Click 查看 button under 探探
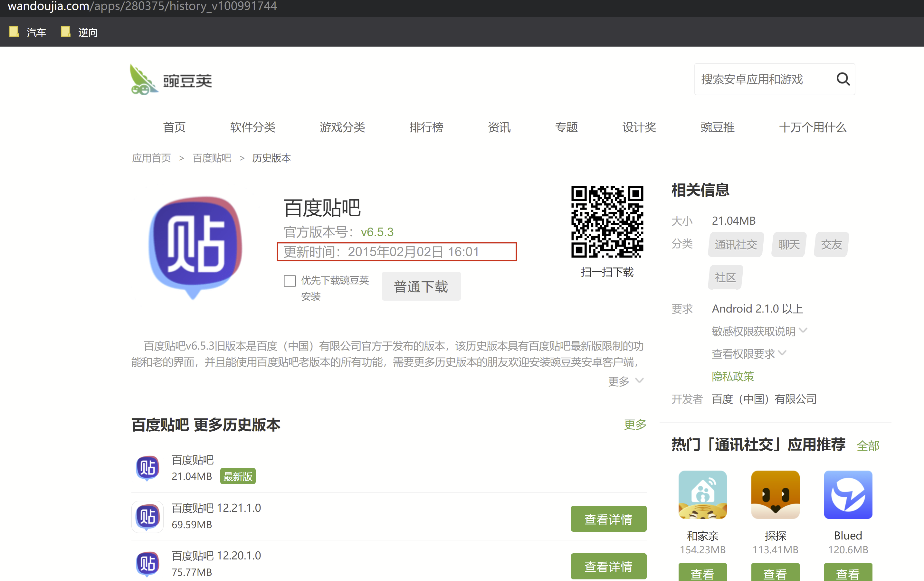This screenshot has height=581, width=924. [775, 572]
